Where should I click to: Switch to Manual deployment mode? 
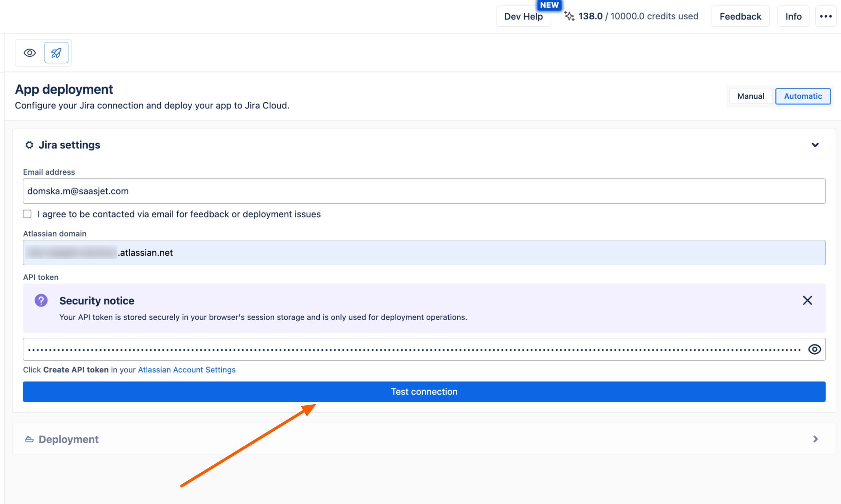coord(751,96)
